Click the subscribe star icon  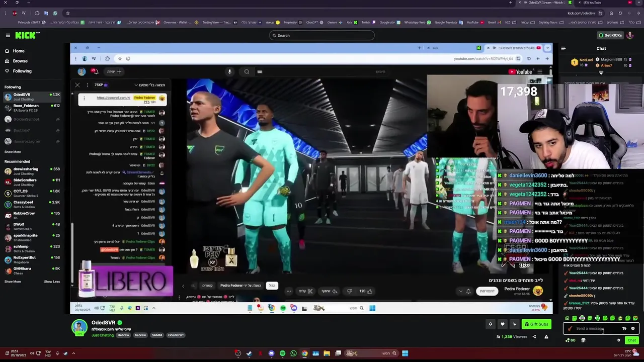(x=514, y=324)
